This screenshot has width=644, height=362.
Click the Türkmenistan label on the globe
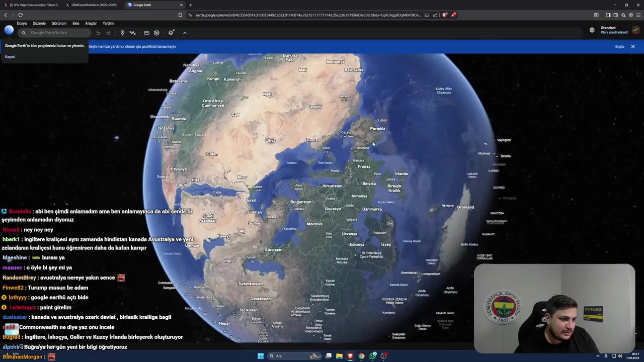click(250, 284)
